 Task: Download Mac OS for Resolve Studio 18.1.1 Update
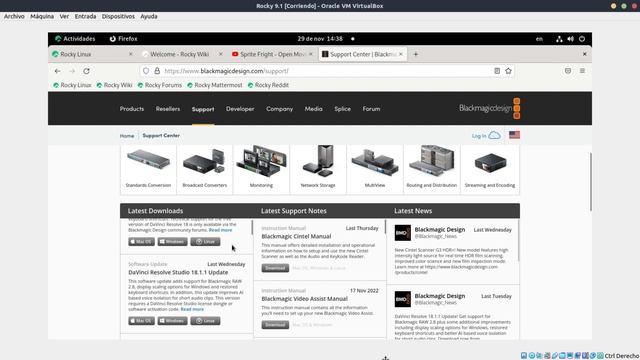click(142, 321)
